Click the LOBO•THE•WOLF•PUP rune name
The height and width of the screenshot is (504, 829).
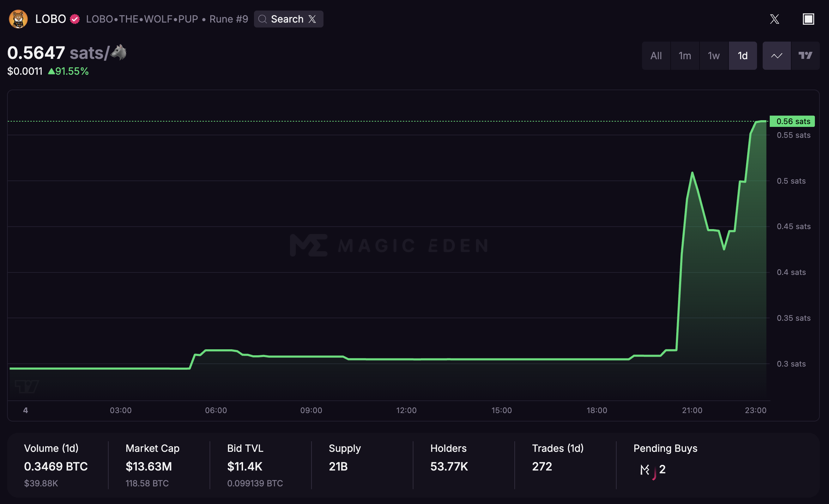(x=142, y=19)
